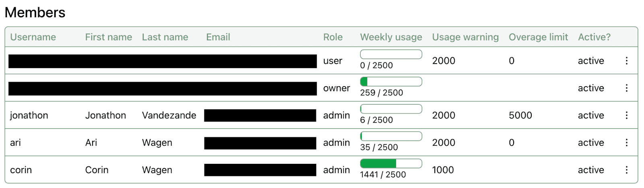Image resolution: width=644 pixels, height=188 pixels.
Task: Open the three-dot menu for jonathon's row
Action: 626,115
